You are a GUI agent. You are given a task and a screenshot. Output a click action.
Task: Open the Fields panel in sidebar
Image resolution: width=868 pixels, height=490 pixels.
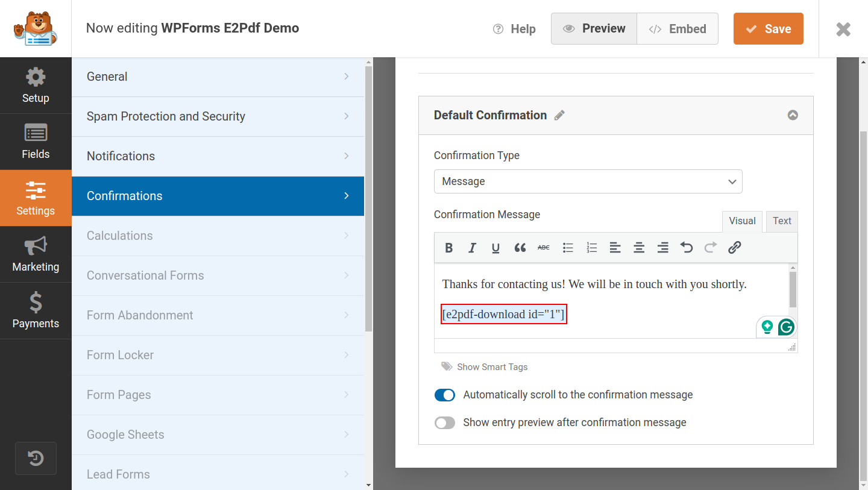pyautogui.click(x=36, y=142)
